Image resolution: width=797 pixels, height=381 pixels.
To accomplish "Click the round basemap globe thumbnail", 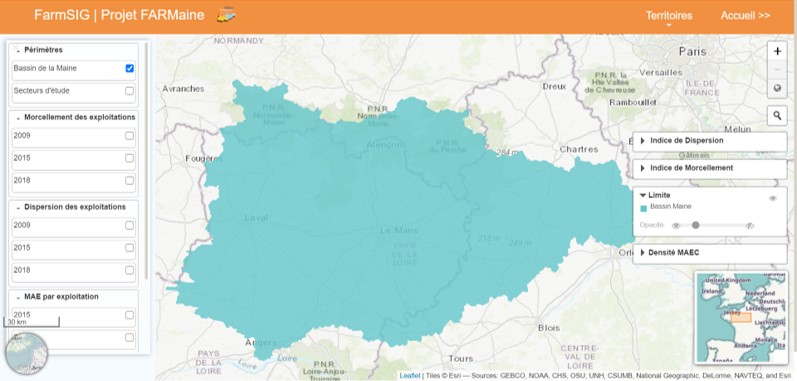I will [26, 354].
